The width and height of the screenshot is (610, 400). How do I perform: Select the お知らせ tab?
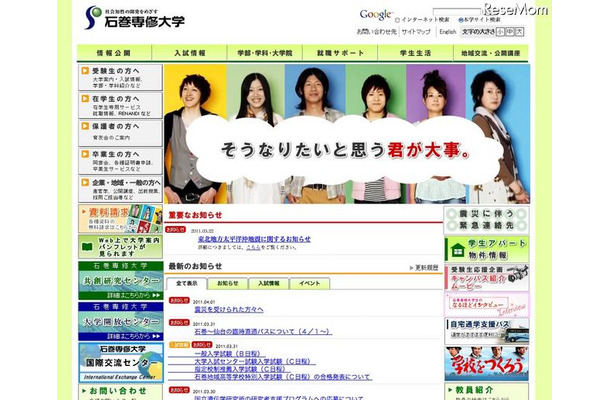(x=228, y=283)
